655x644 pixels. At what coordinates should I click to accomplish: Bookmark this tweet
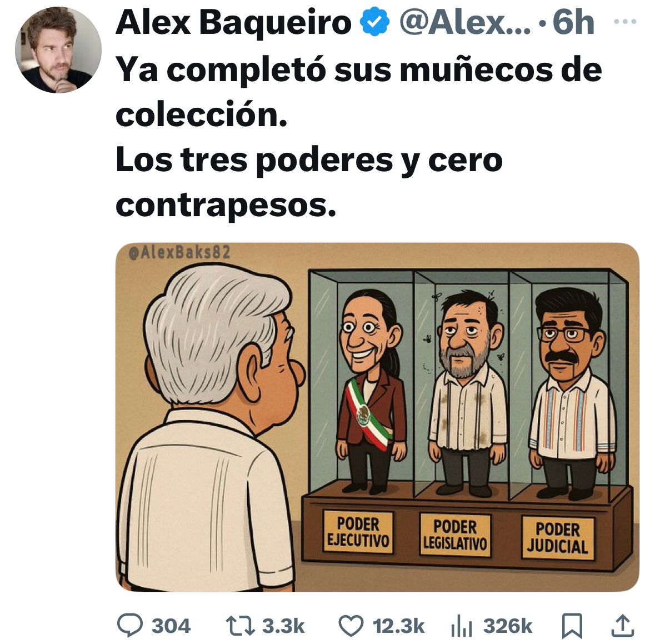click(572, 626)
